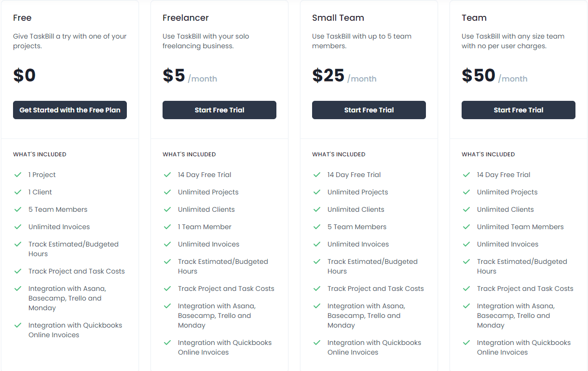Select the "Free" plan heading
This screenshot has width=588, height=371.
coord(22,18)
